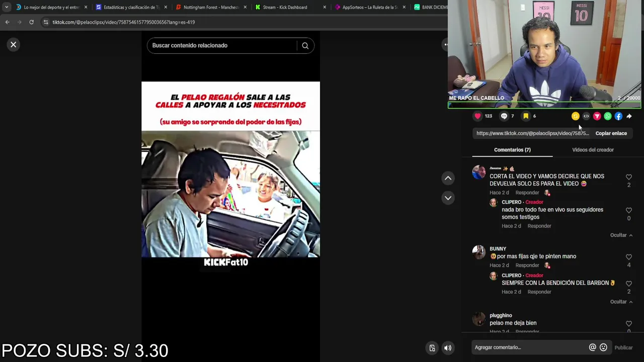Repost the video with the yellow repost icon
Viewport: 644px width, 362px height.
575,116
